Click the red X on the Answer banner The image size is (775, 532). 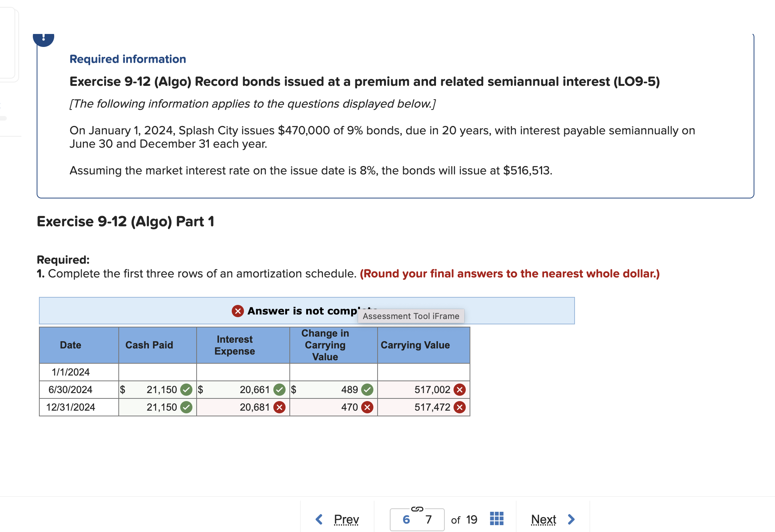(x=237, y=311)
